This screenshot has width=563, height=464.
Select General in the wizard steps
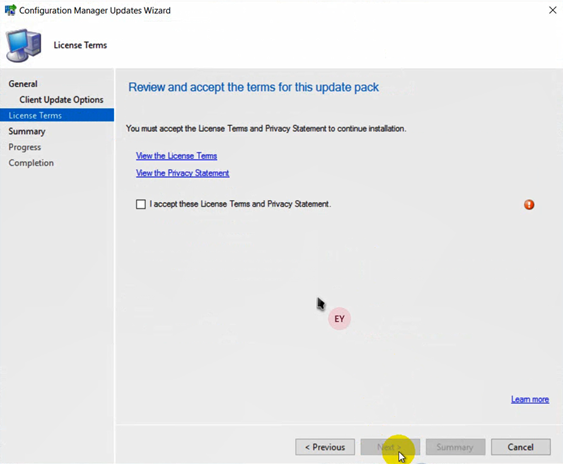pos(23,84)
